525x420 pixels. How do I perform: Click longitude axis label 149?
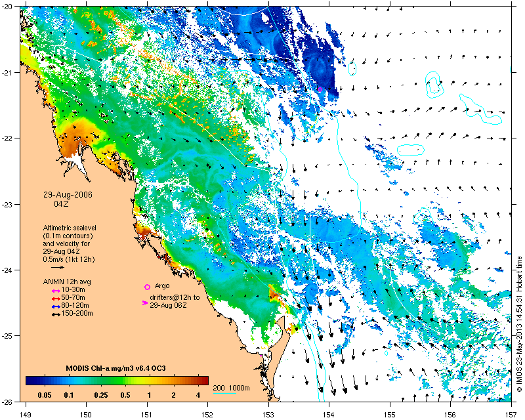25,415
